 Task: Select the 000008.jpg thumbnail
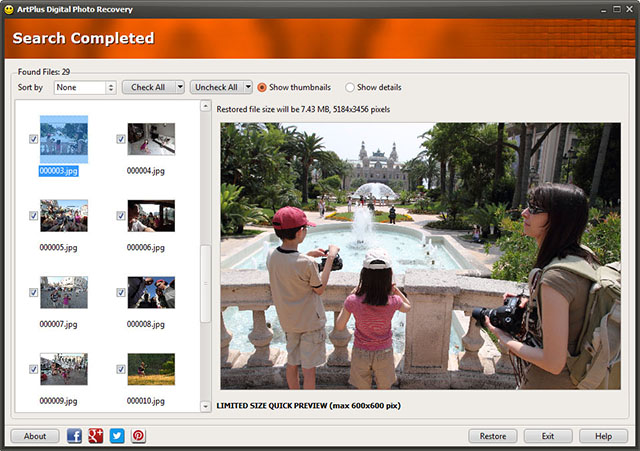(x=151, y=292)
